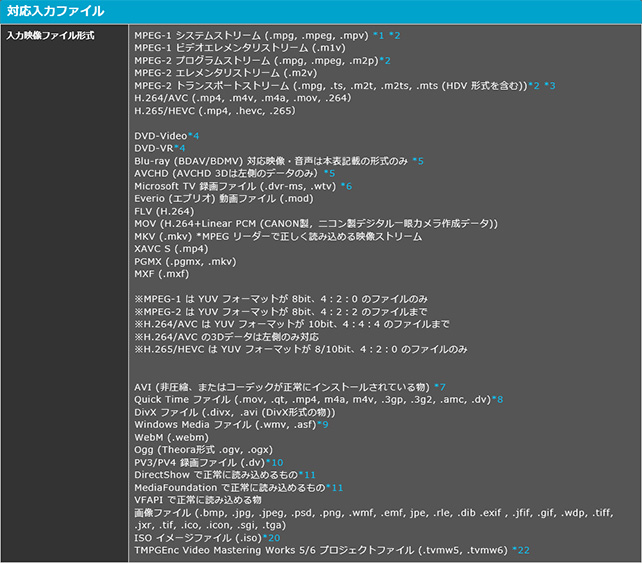The height and width of the screenshot is (563, 642).
Task: Click the Windows Media ファイル (.wmv, .asf) text
Action: pos(226,425)
